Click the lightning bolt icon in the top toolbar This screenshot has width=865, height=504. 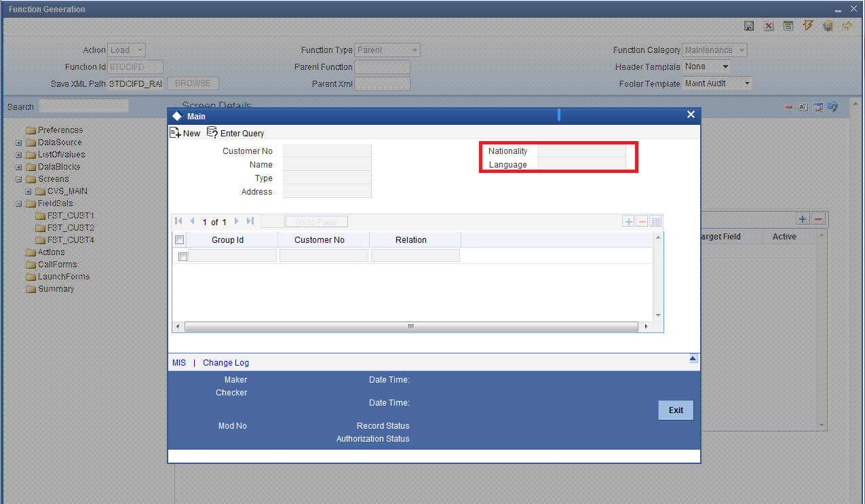pos(808,26)
